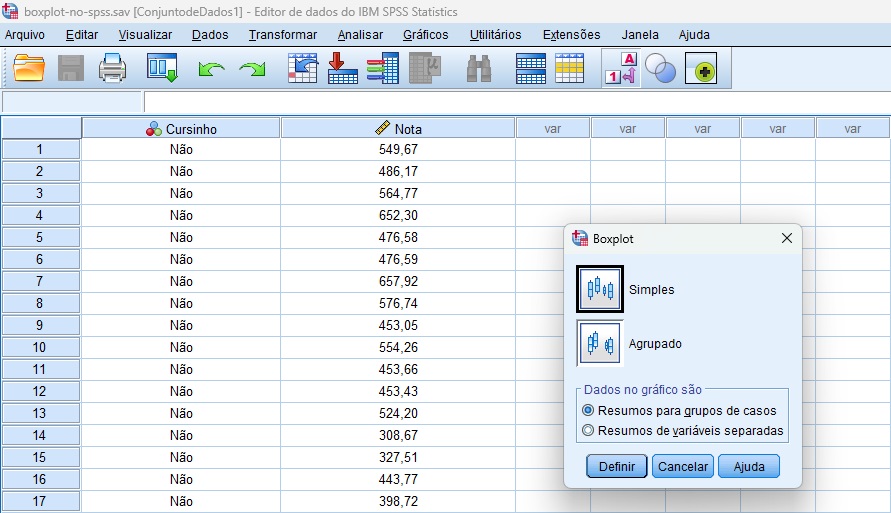Click the Definir button
Image resolution: width=891 pixels, height=513 pixels.
pyautogui.click(x=617, y=466)
